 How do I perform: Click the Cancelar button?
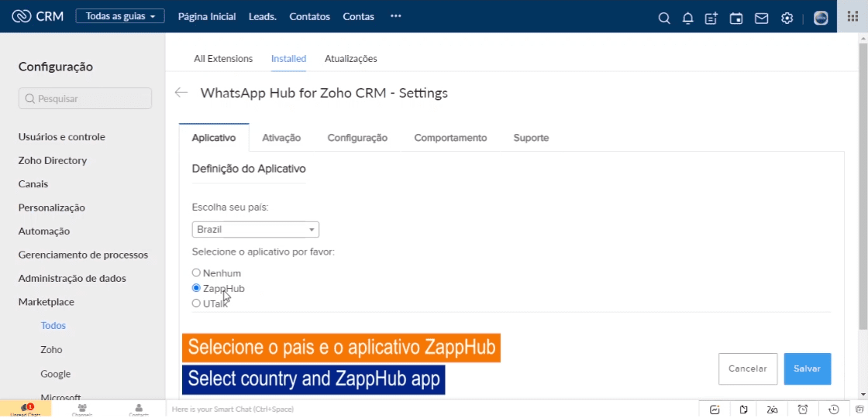(747, 368)
